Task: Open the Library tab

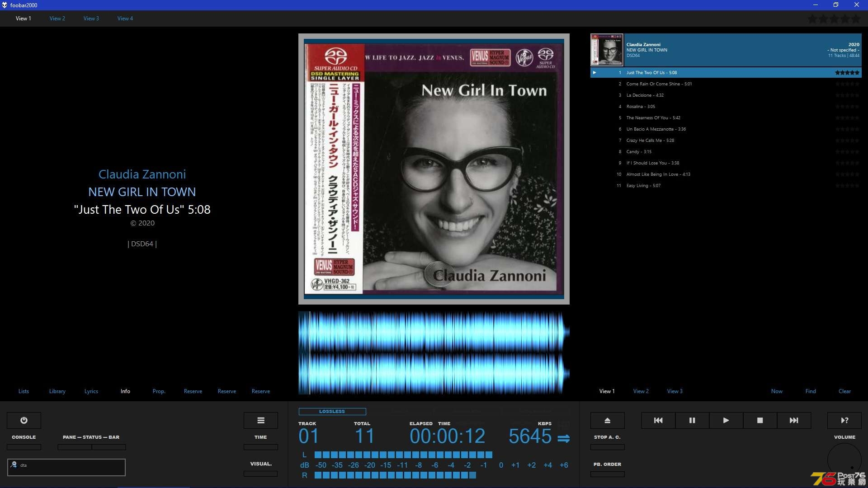Action: pos(57,391)
